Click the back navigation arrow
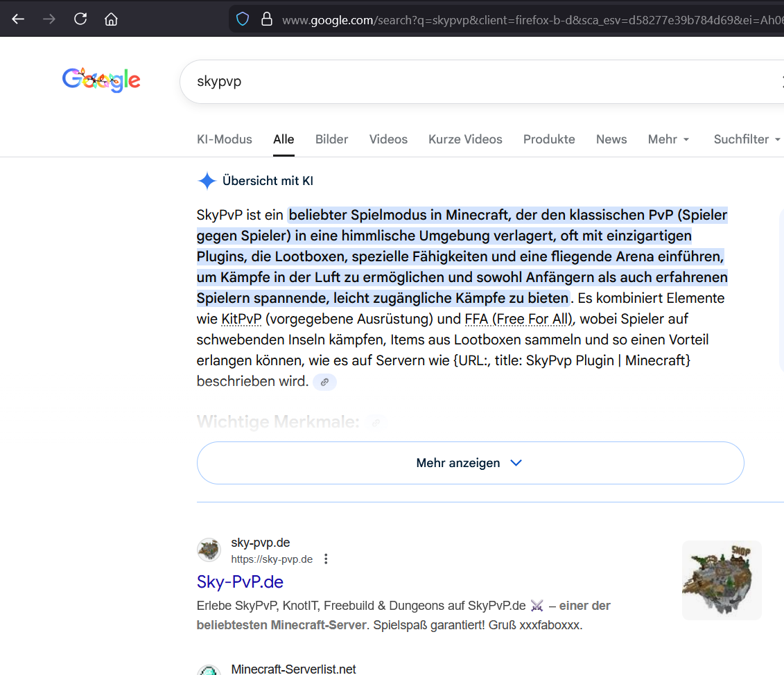 click(x=18, y=19)
